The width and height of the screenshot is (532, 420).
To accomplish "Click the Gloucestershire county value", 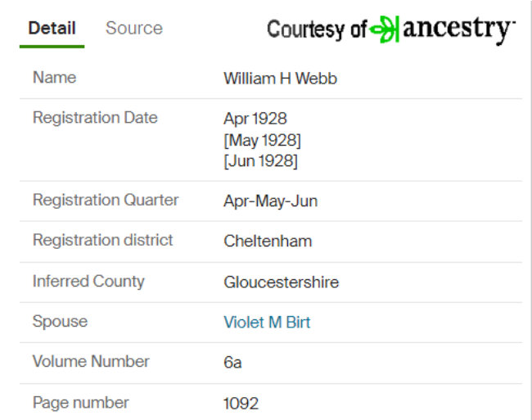I will click(282, 282).
